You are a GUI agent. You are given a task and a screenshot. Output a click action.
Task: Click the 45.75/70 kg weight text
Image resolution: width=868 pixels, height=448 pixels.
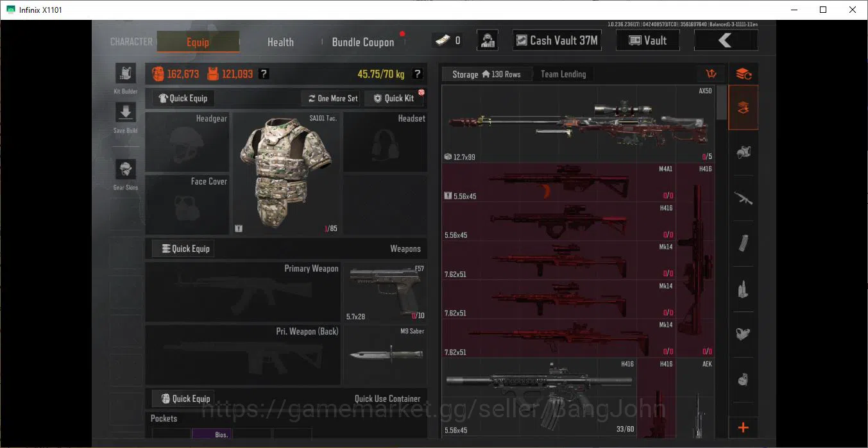[x=381, y=74]
